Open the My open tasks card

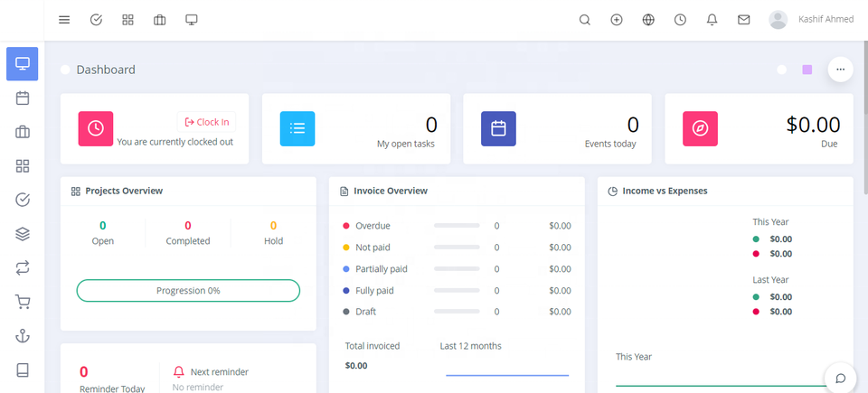tap(358, 128)
